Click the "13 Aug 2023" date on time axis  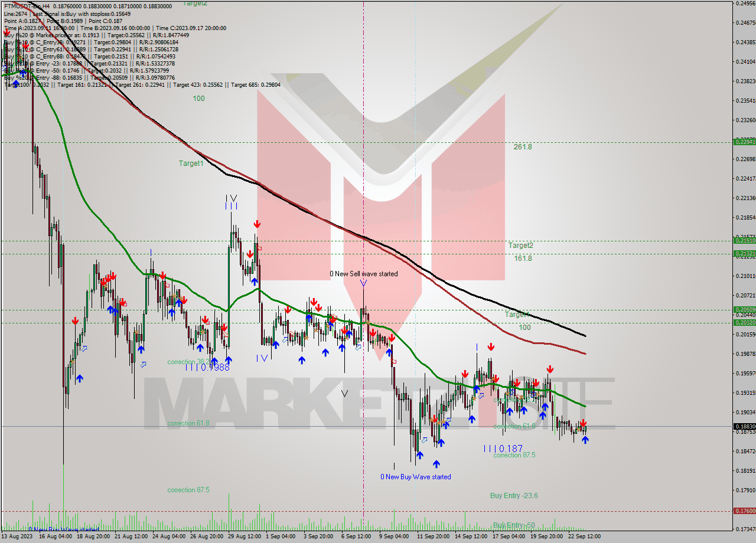point(18,537)
